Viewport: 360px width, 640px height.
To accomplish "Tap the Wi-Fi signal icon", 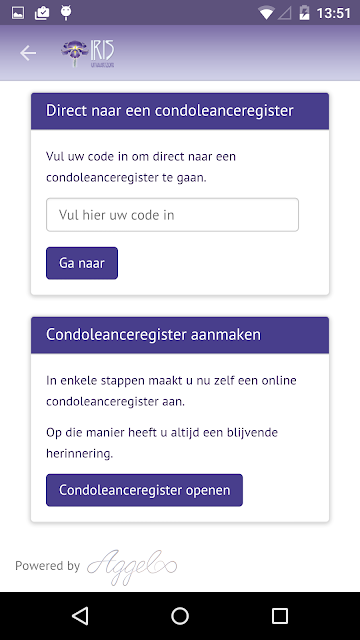I will 266,13.
